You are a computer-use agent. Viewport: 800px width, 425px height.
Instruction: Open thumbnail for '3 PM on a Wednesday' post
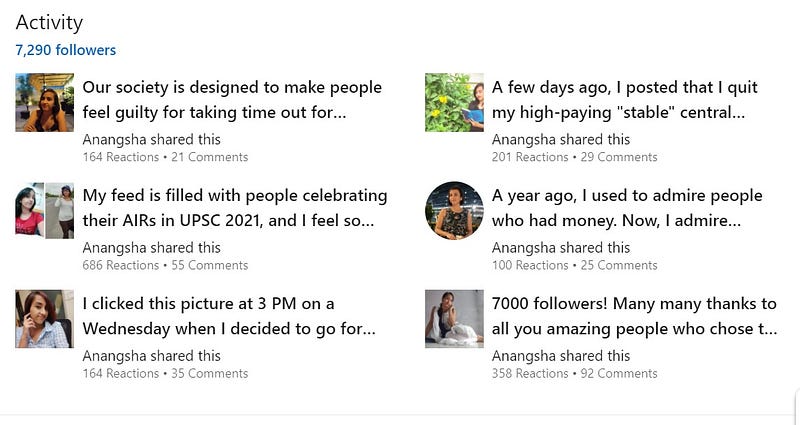(x=44, y=319)
